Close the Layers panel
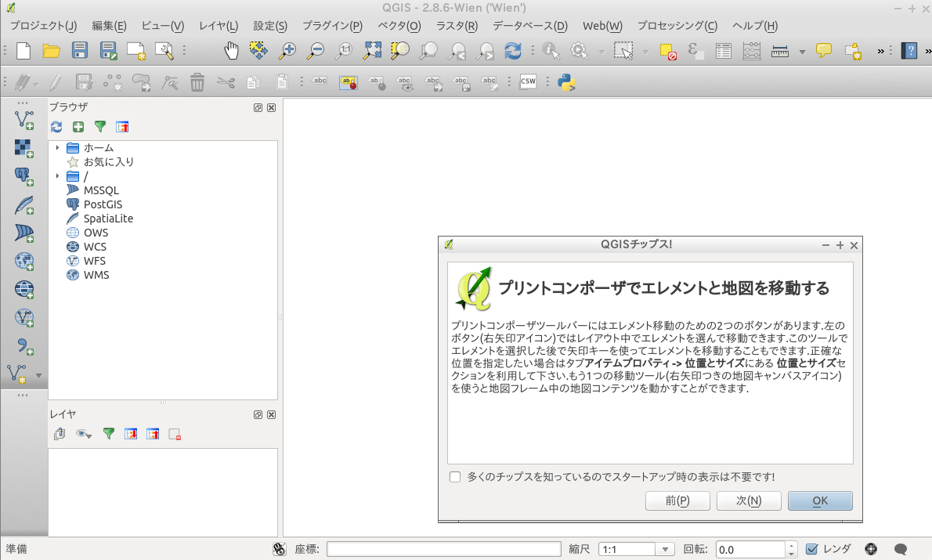 point(271,414)
